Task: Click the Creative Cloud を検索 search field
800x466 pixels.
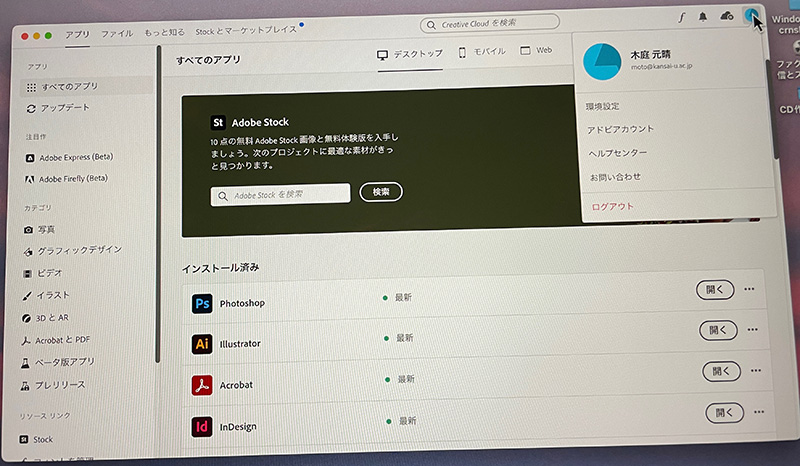Action: pyautogui.click(x=489, y=23)
